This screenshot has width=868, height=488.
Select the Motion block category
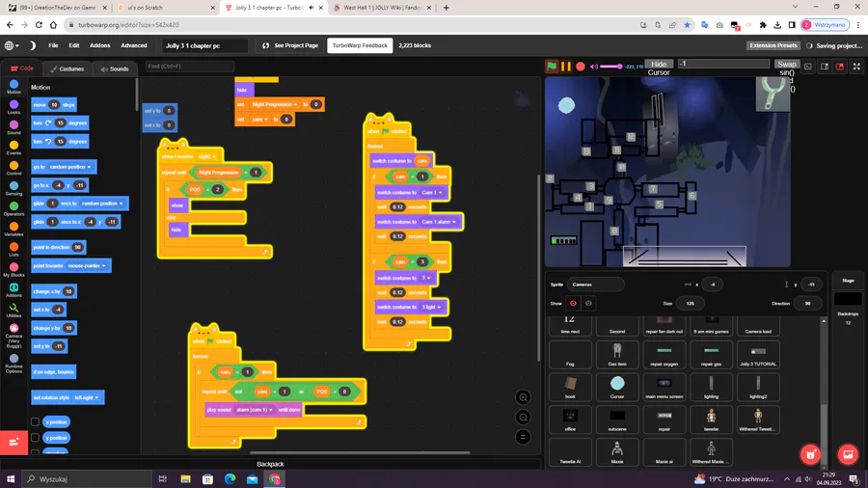pyautogui.click(x=14, y=87)
